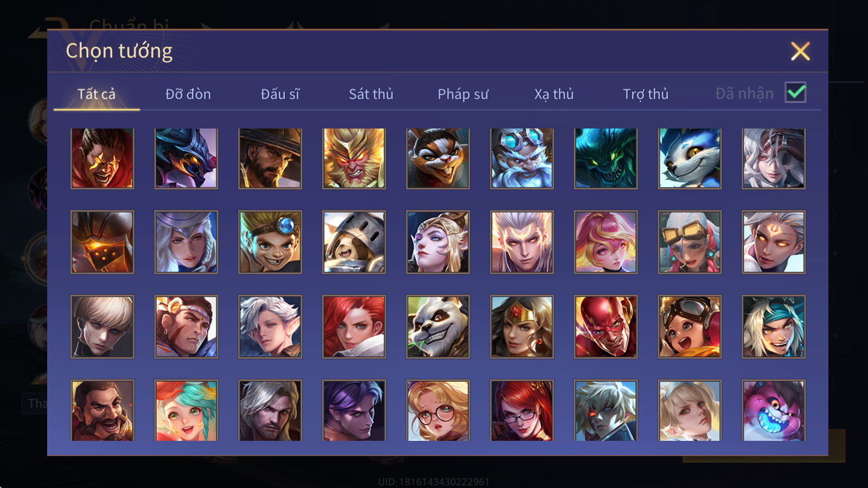The height and width of the screenshot is (488, 868).
Task: Select the cowboy hat bearded hero
Action: pyautogui.click(x=270, y=158)
